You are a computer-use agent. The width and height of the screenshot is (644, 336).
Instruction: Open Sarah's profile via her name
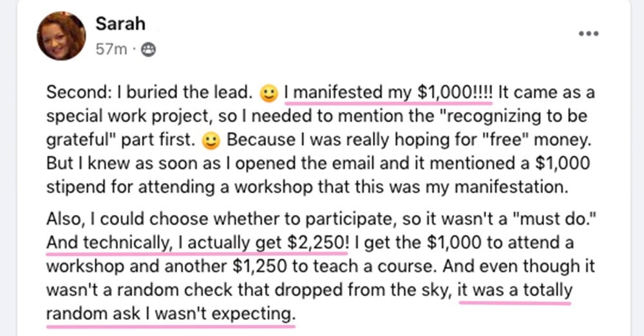point(120,23)
